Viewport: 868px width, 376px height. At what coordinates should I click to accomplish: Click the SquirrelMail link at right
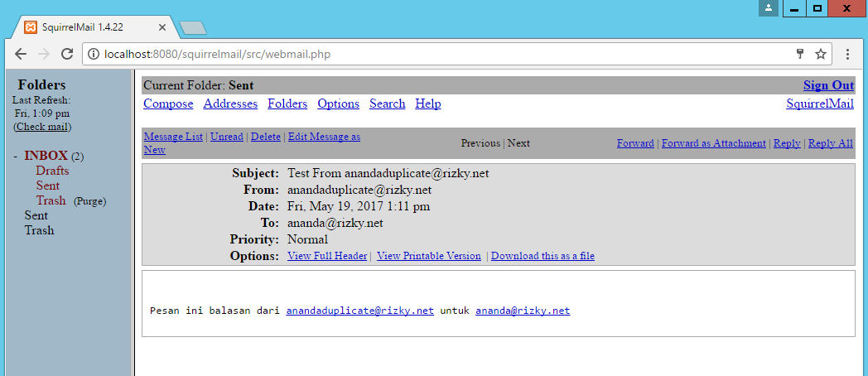(820, 104)
